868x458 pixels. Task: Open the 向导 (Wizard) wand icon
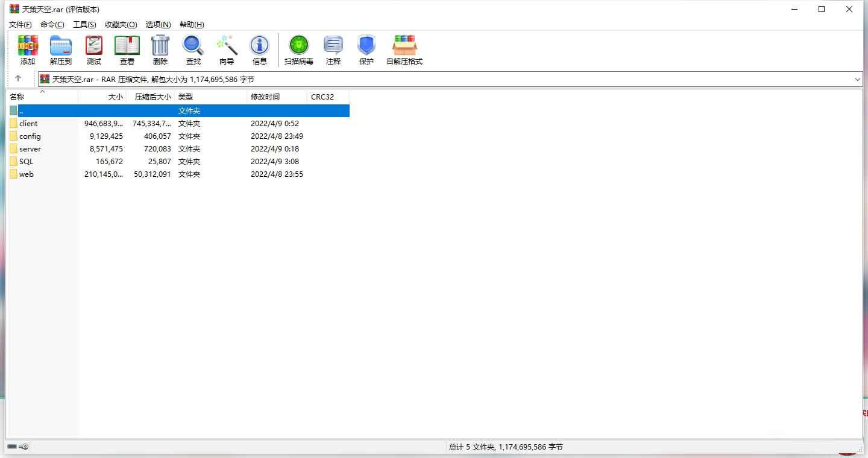[227, 45]
